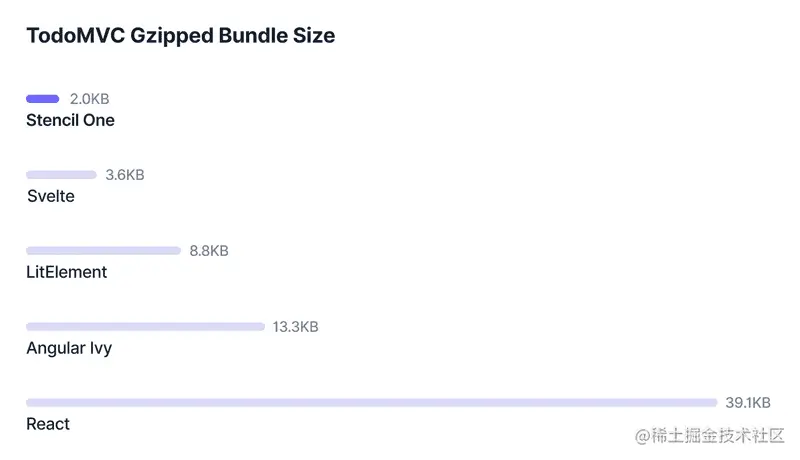
Task: Click the word Gzipped in the title
Action: [169, 36]
